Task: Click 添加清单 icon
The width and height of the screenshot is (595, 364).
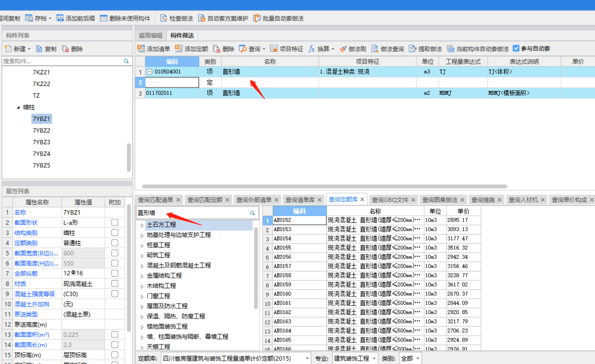Action: pyautogui.click(x=141, y=49)
